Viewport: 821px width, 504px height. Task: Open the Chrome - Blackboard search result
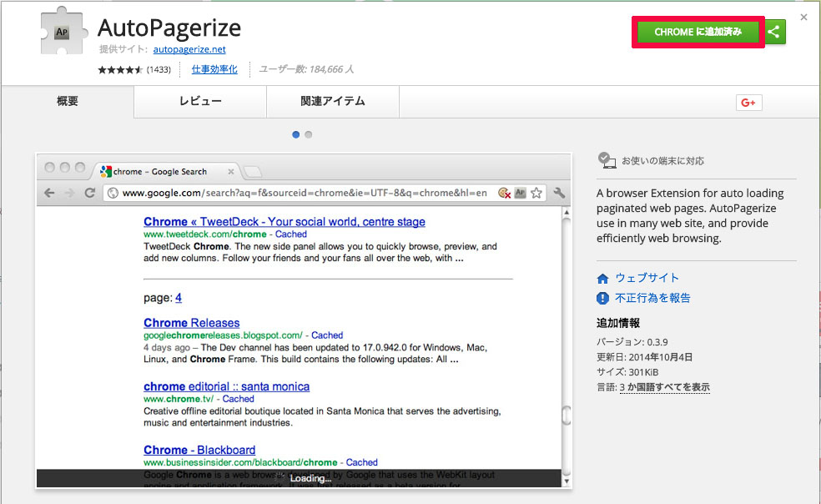[199, 450]
